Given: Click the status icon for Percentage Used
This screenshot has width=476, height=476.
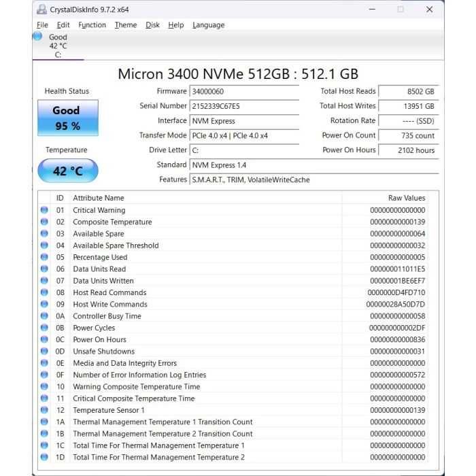Looking at the screenshot, I should coord(44,257).
